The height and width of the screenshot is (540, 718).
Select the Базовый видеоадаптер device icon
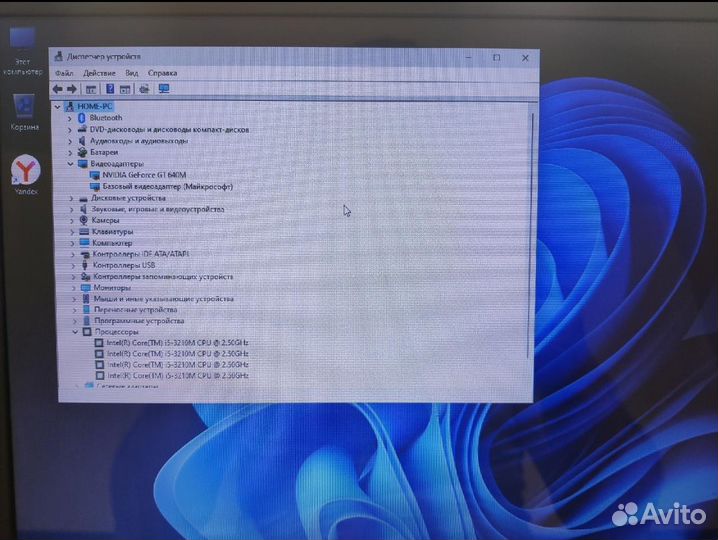[x=95, y=186]
